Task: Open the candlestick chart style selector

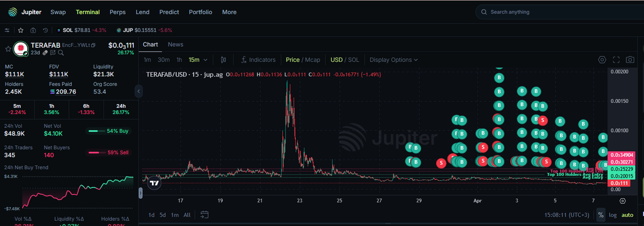Action: [224, 60]
